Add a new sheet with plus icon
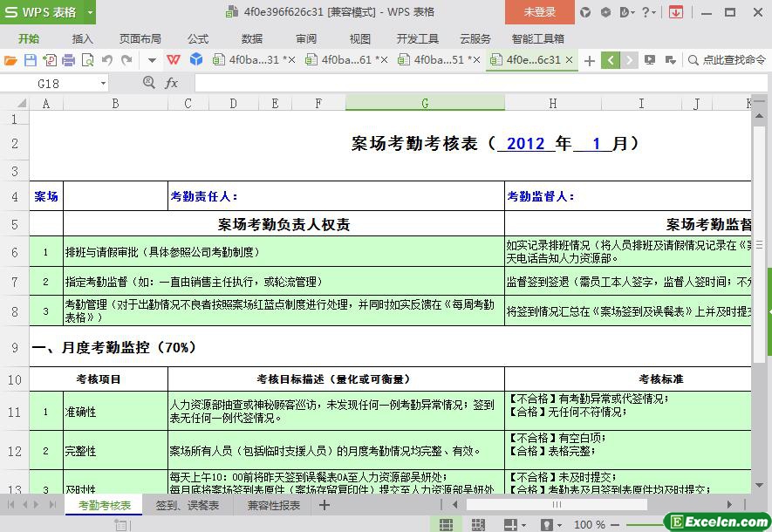Screen dimensions: 772x532 325,505
